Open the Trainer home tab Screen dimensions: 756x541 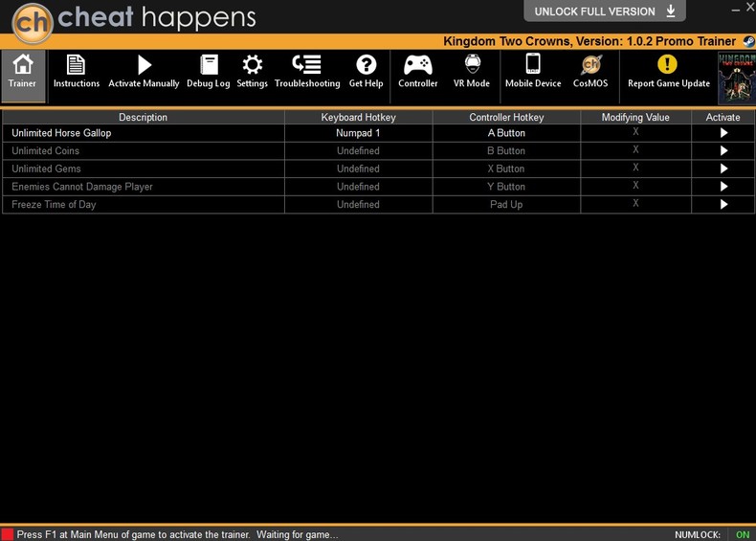(x=23, y=76)
